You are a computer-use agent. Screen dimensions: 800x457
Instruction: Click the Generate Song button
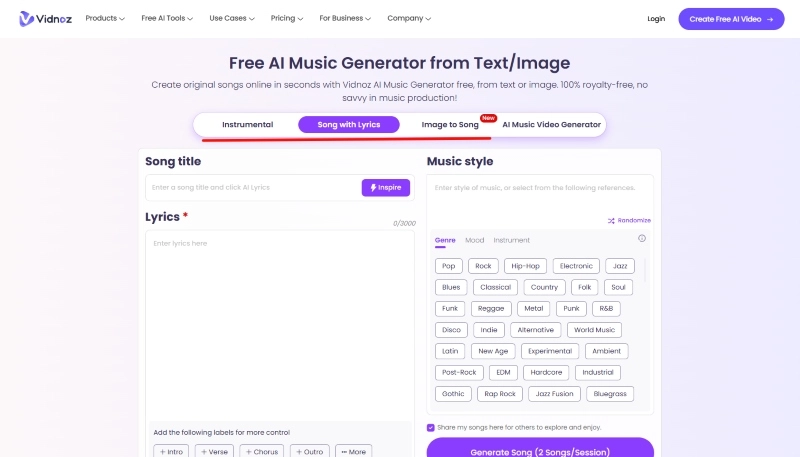pyautogui.click(x=540, y=448)
